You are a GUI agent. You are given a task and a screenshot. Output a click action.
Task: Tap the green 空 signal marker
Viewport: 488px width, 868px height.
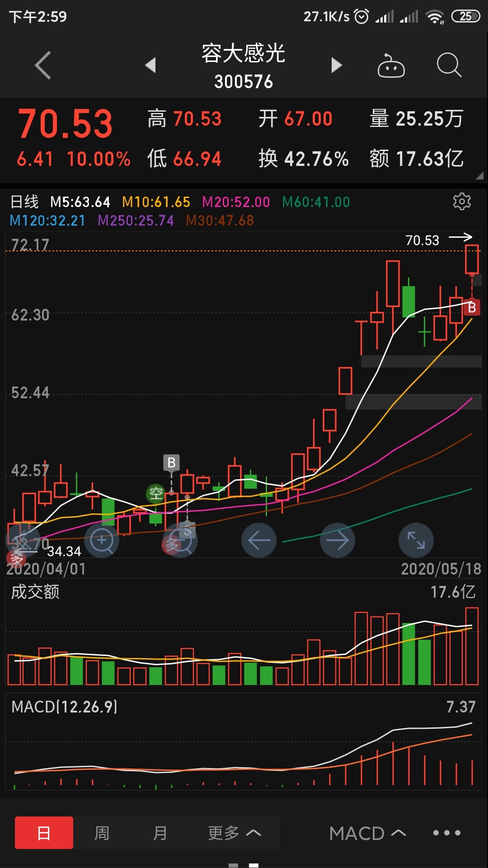(x=156, y=493)
